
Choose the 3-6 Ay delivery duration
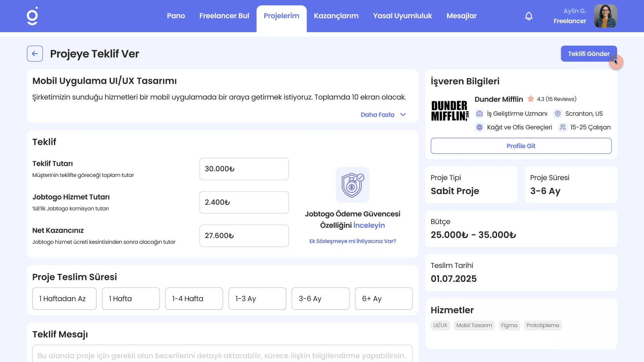(x=320, y=299)
